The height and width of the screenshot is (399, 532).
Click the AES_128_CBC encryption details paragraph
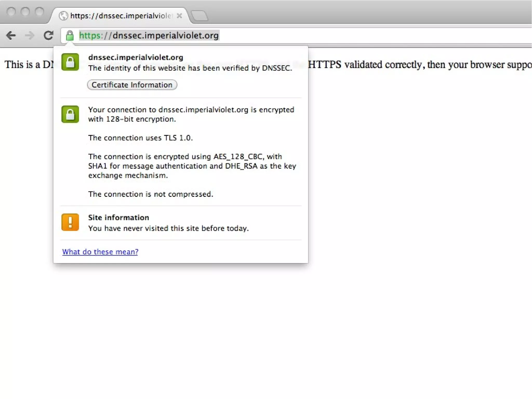192,166
